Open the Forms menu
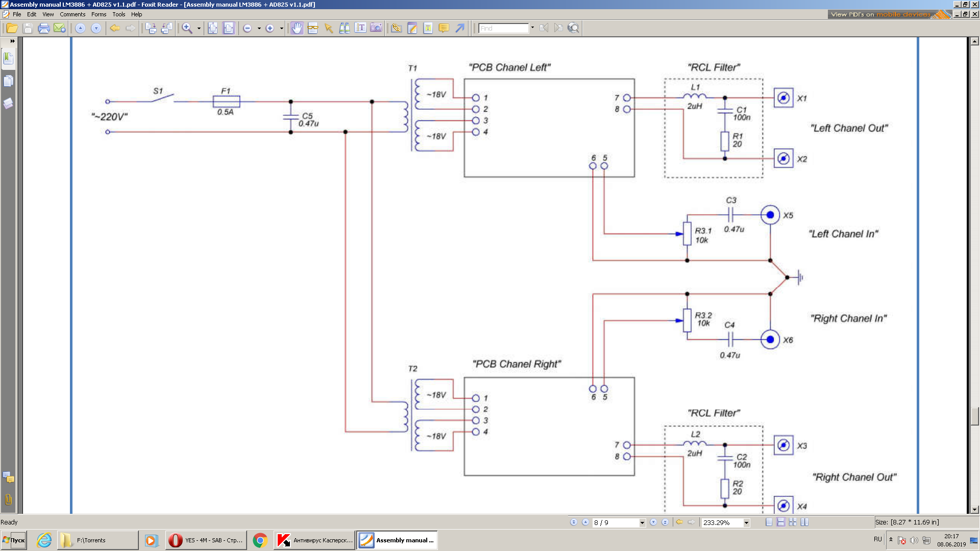Viewport: 980px width, 551px height. [99, 14]
